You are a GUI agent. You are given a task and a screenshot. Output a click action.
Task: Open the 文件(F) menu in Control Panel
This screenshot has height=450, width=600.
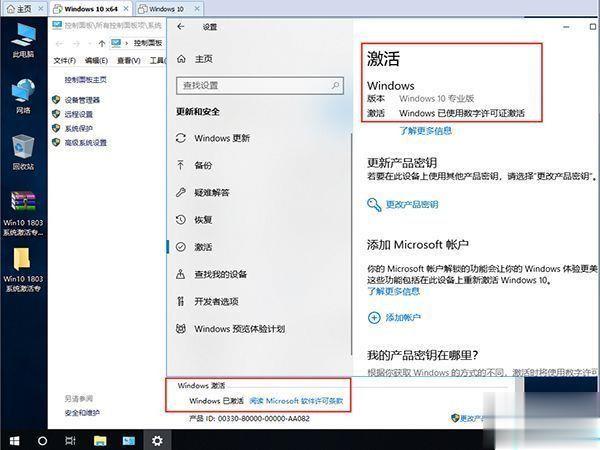64,60
